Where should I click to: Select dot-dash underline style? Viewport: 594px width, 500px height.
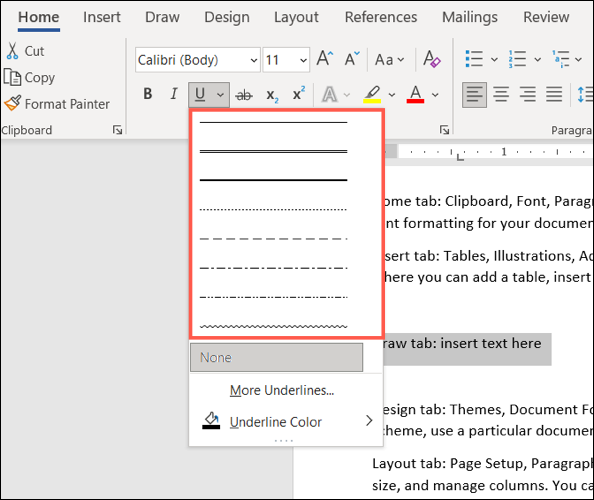[x=274, y=268]
